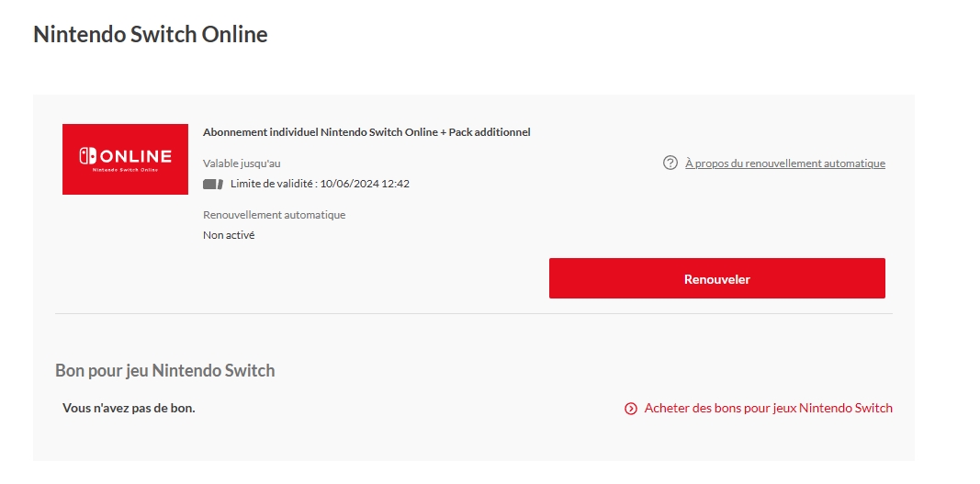This screenshot has height=484, width=980.
Task: Click the white ONLINE wordmark in the logo
Action: point(136,156)
